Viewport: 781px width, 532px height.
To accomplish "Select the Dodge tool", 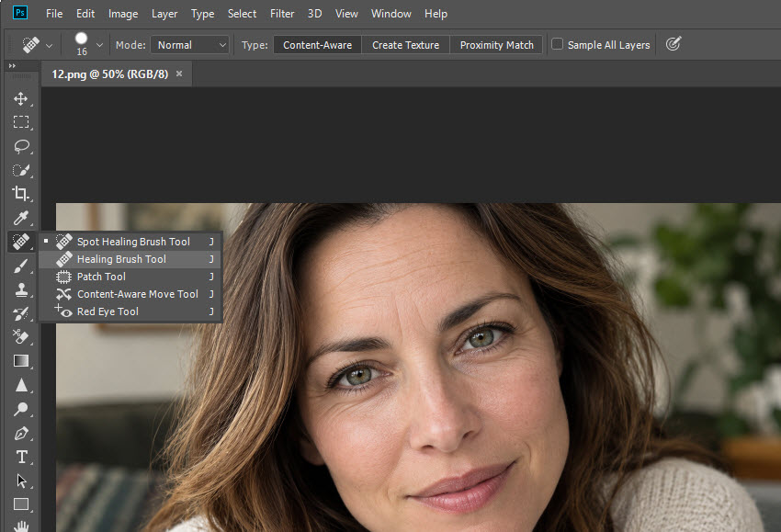I will [x=21, y=409].
